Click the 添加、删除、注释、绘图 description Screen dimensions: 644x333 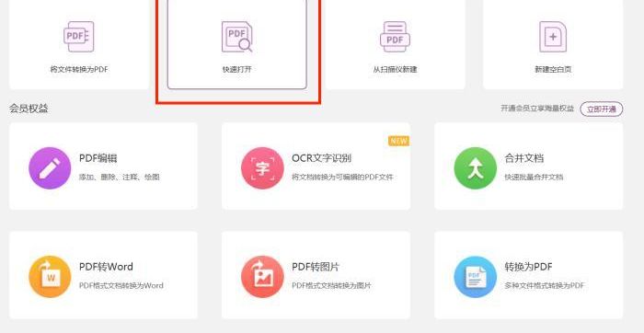[119, 178]
